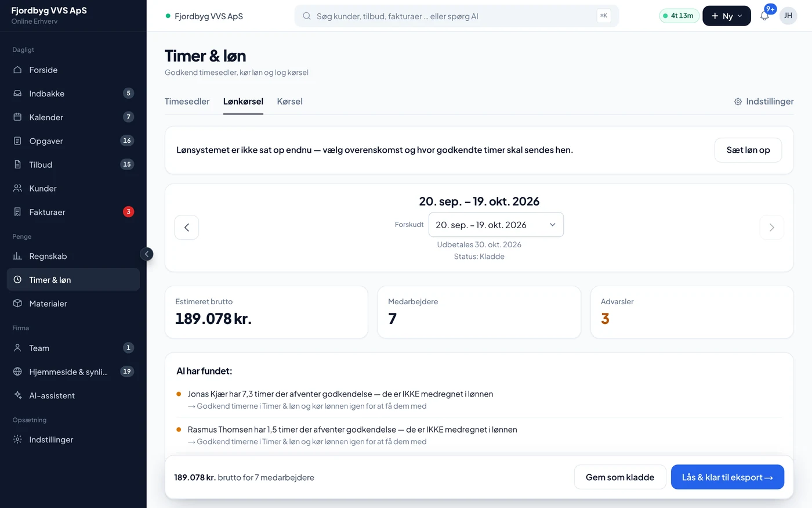The image size is (812, 508).
Task: Open Fakturaer receipt icon
Action: [x=17, y=212]
